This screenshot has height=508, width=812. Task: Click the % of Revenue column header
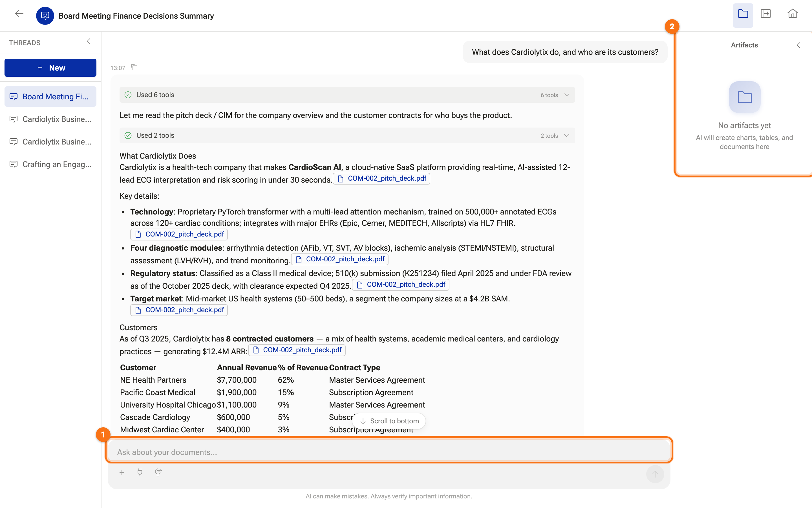tap(303, 367)
